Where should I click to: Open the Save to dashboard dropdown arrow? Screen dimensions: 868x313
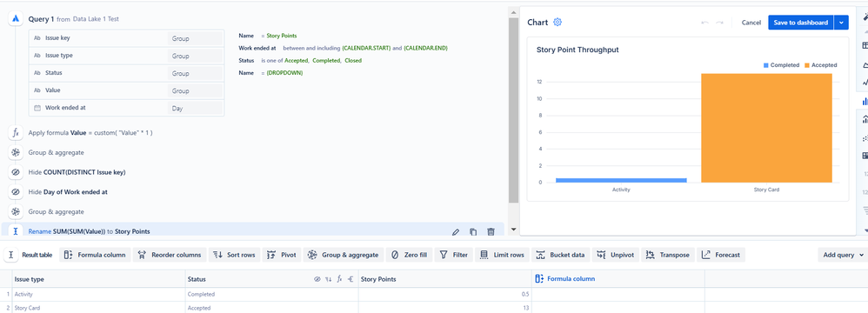point(841,22)
